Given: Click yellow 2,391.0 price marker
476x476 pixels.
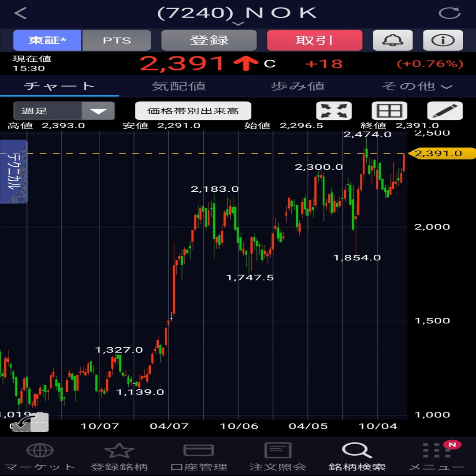Looking at the screenshot, I should 442,153.
